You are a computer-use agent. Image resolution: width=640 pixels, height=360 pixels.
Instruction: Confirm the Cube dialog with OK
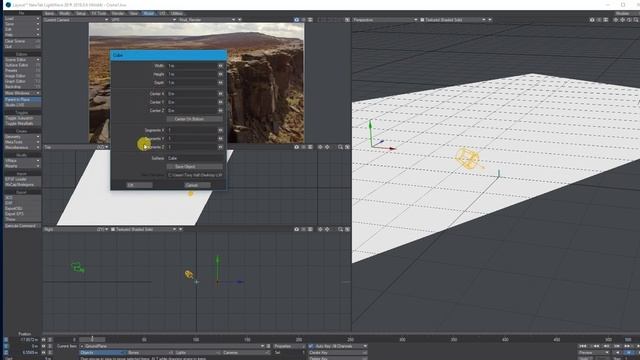coord(139,185)
